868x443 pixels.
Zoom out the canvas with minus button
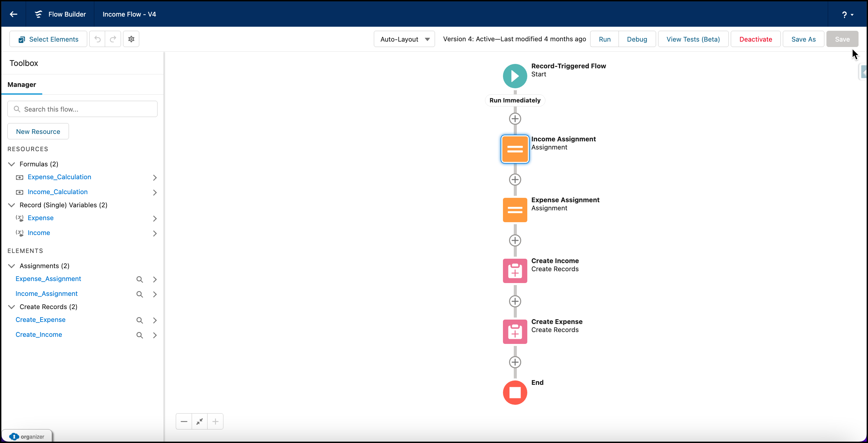point(184,421)
